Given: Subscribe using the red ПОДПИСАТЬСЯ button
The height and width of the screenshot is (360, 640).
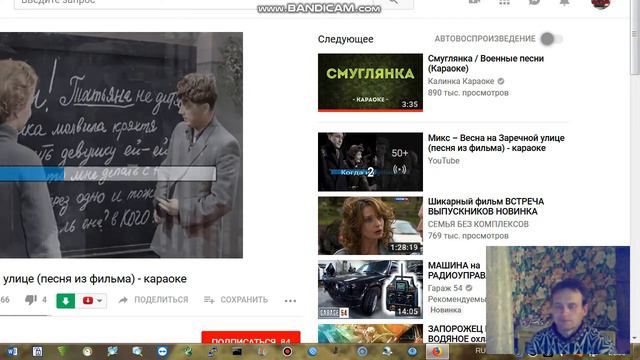Looking at the screenshot, I should coord(251,338).
